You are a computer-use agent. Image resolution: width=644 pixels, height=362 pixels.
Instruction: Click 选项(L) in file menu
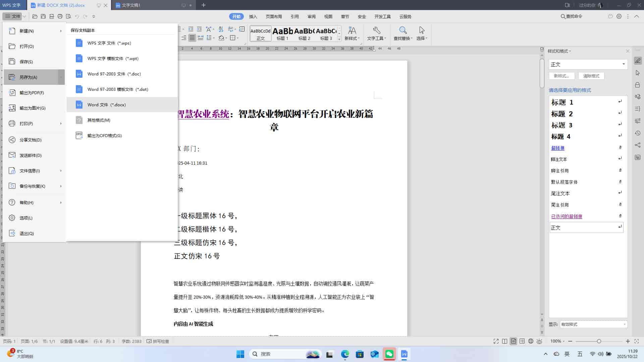[x=34, y=218]
